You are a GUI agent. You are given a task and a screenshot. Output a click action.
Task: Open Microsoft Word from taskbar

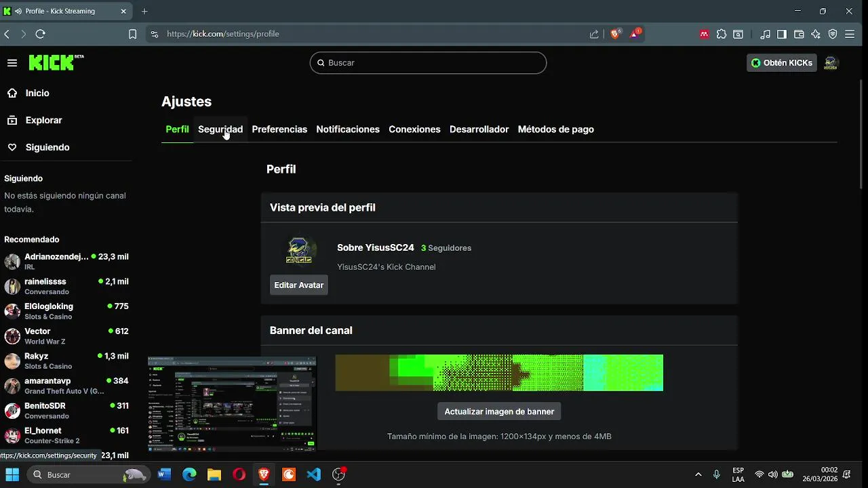pos(164,474)
